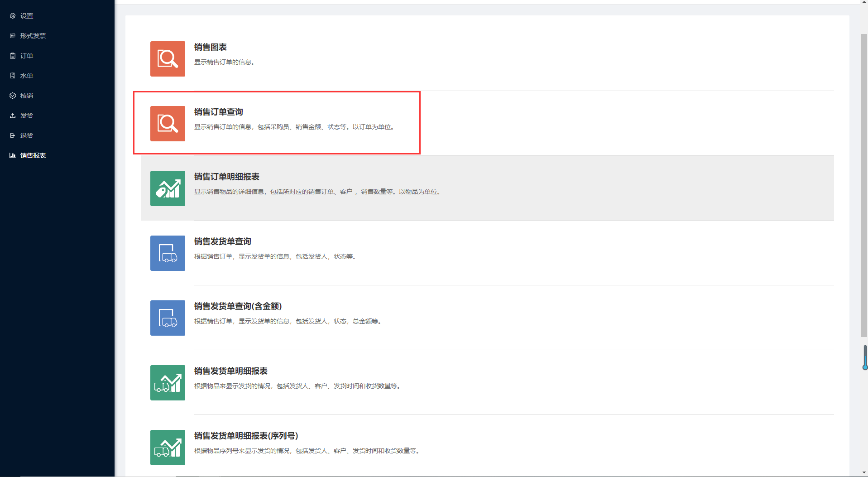Image resolution: width=868 pixels, height=477 pixels.
Task: Click the 形式发票 sidebar icon
Action: pyautogui.click(x=13, y=36)
